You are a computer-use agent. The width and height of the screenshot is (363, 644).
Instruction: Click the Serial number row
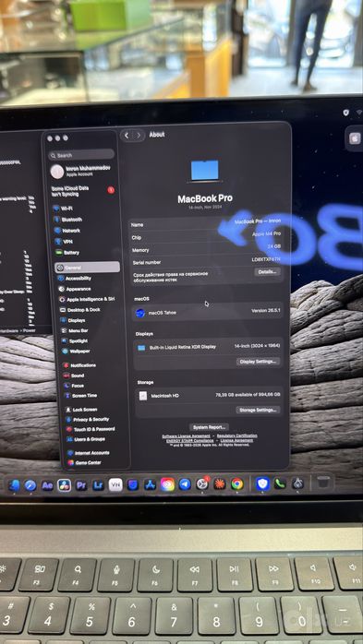click(206, 261)
